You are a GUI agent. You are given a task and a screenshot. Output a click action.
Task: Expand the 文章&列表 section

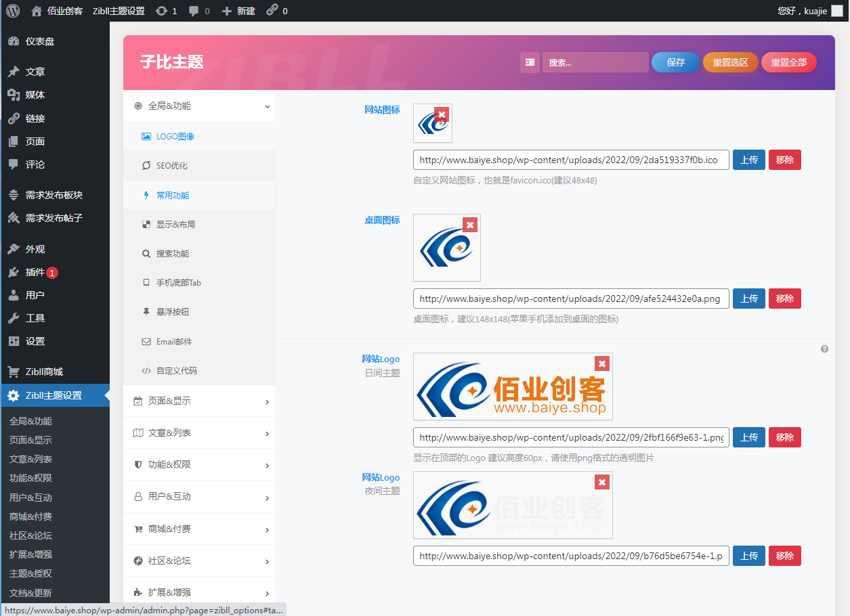pos(199,433)
